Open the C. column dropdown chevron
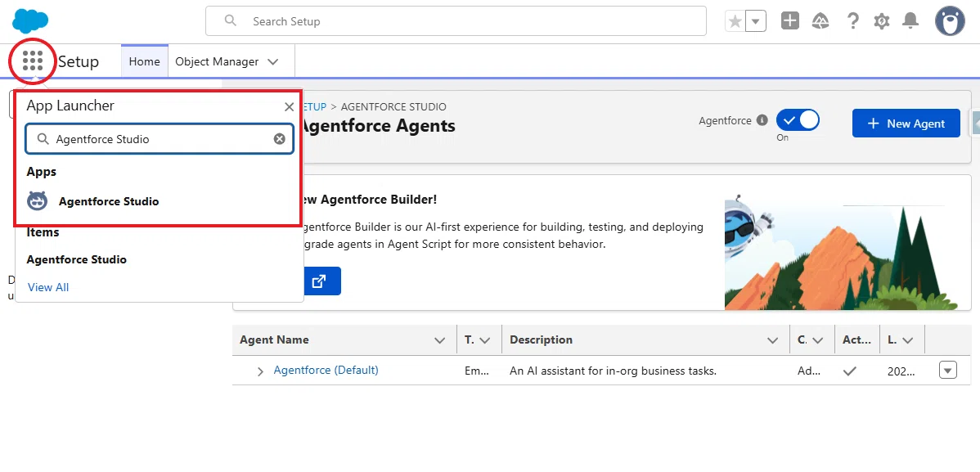The height and width of the screenshot is (472, 980). click(x=818, y=340)
